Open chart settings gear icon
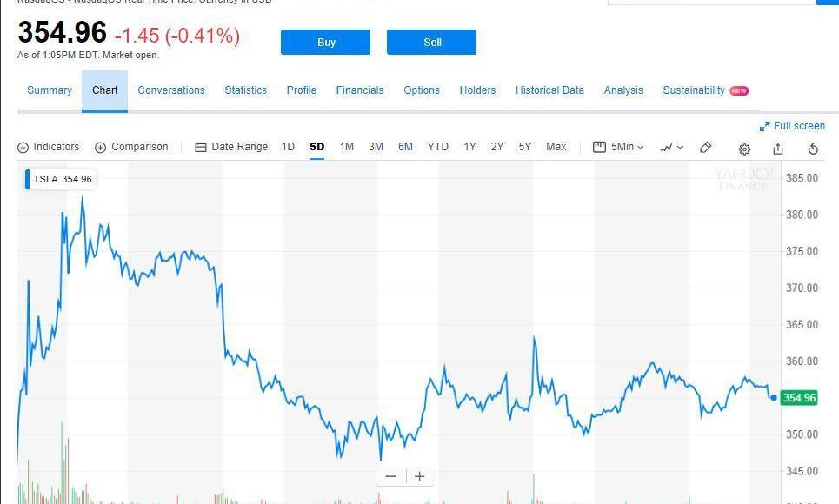Image resolution: width=839 pixels, height=504 pixels. [x=744, y=148]
